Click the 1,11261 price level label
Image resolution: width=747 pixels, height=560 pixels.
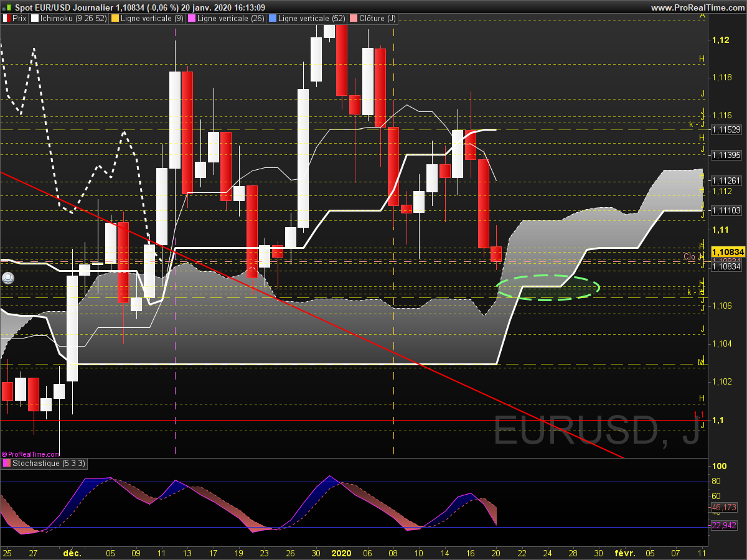coord(726,180)
